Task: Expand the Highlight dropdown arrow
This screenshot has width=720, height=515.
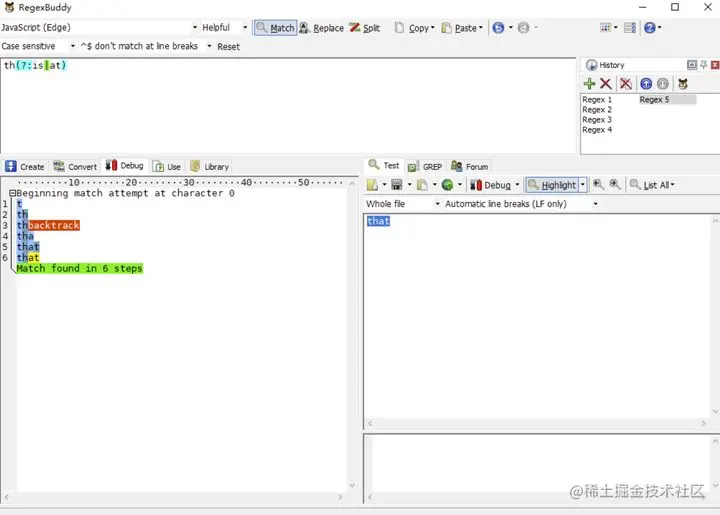Action: point(583,185)
